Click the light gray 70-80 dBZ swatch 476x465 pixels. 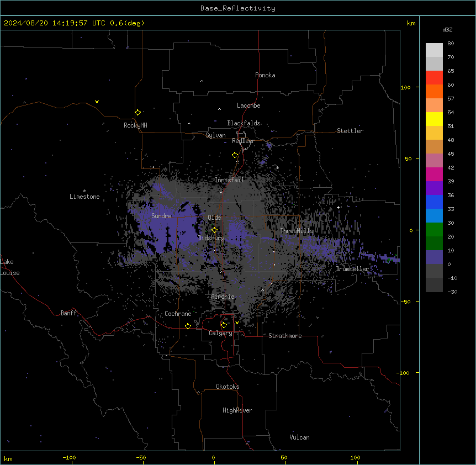click(434, 50)
